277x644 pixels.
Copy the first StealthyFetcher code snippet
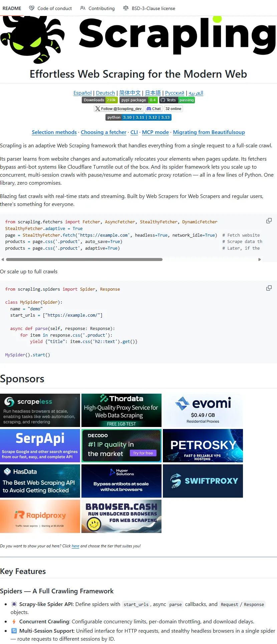coord(269,221)
